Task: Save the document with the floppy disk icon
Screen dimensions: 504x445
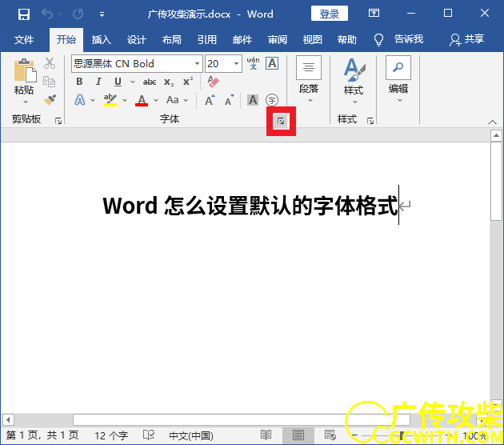Action: 24,14
